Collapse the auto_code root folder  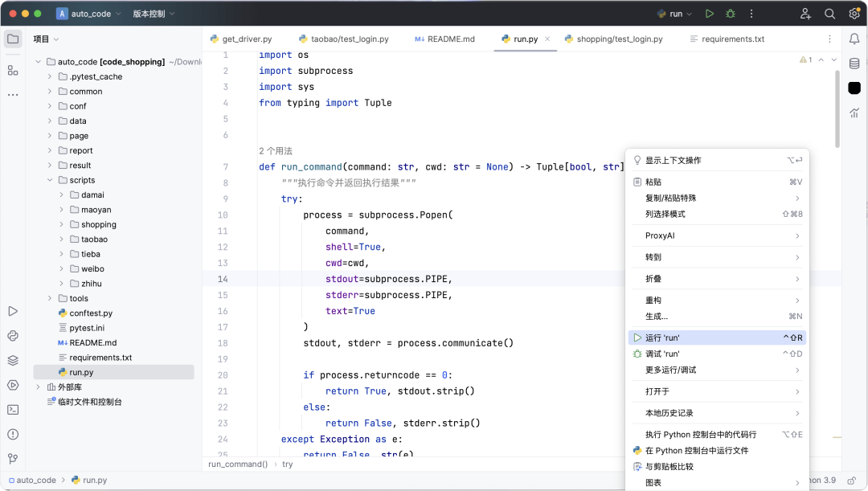click(x=38, y=62)
